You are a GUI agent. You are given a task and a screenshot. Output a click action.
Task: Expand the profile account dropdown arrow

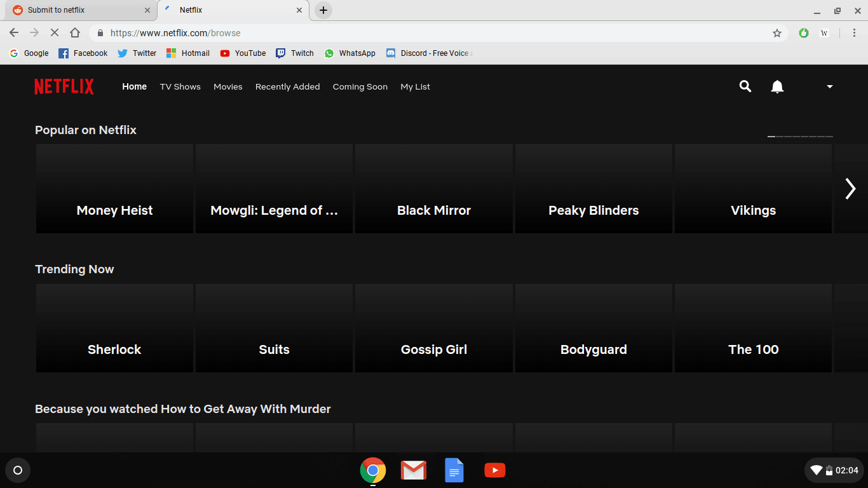829,86
